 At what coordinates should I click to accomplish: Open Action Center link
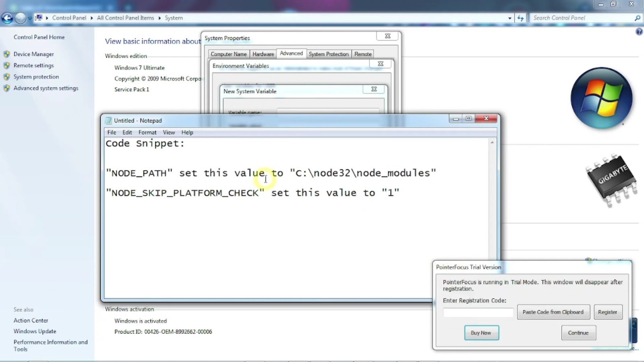click(31, 320)
